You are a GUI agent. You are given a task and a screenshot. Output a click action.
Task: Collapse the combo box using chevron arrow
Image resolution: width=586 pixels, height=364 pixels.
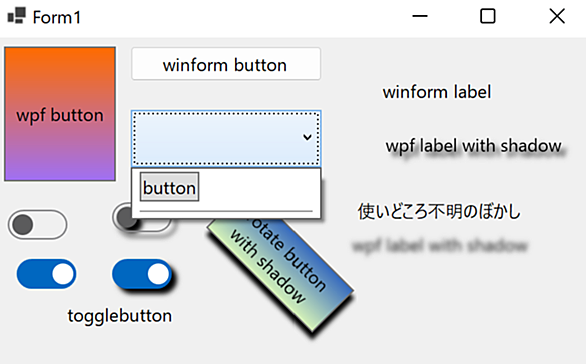point(307,137)
